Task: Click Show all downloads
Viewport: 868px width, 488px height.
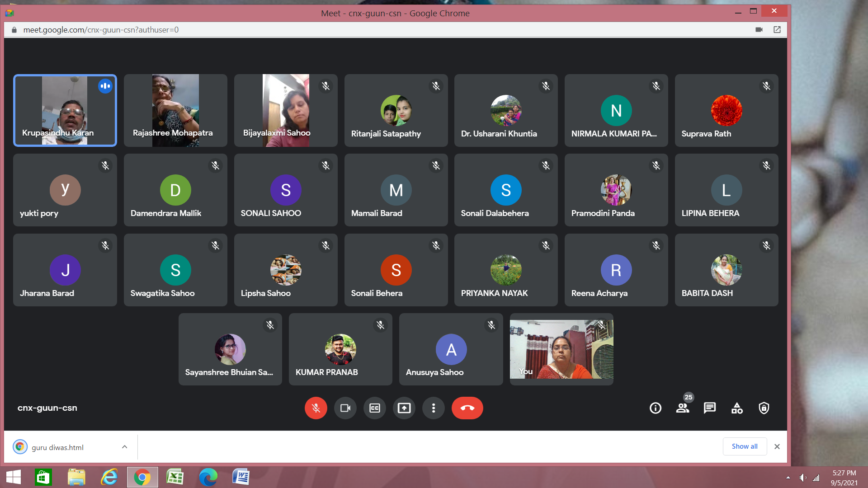Action: coord(745,446)
